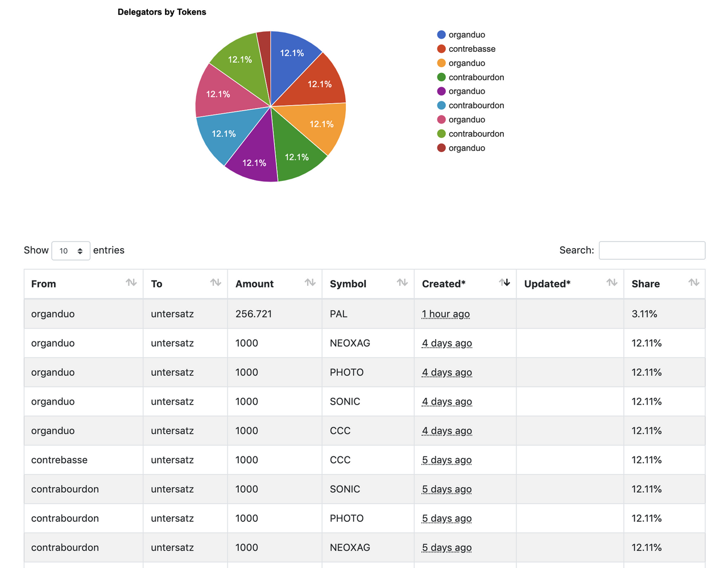Click '4 days ago' in organduo NEOXAG row
Image resolution: width=728 pixels, height=568 pixels.
click(x=447, y=343)
